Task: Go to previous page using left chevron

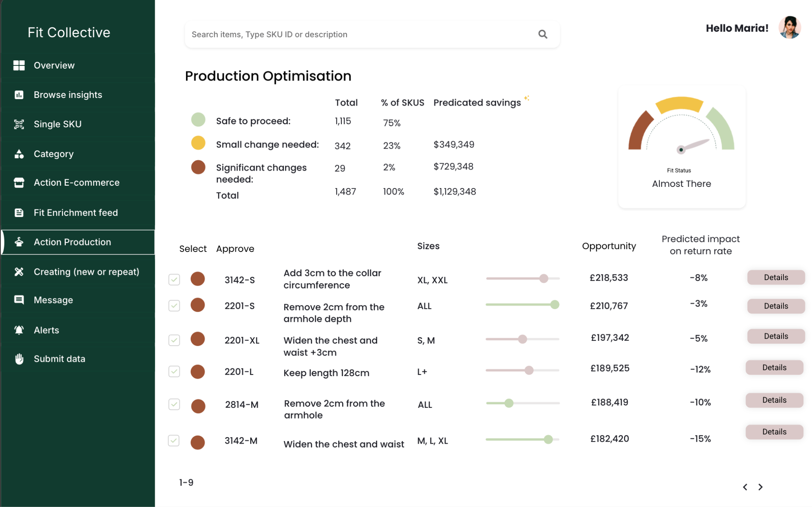Action: [745, 487]
